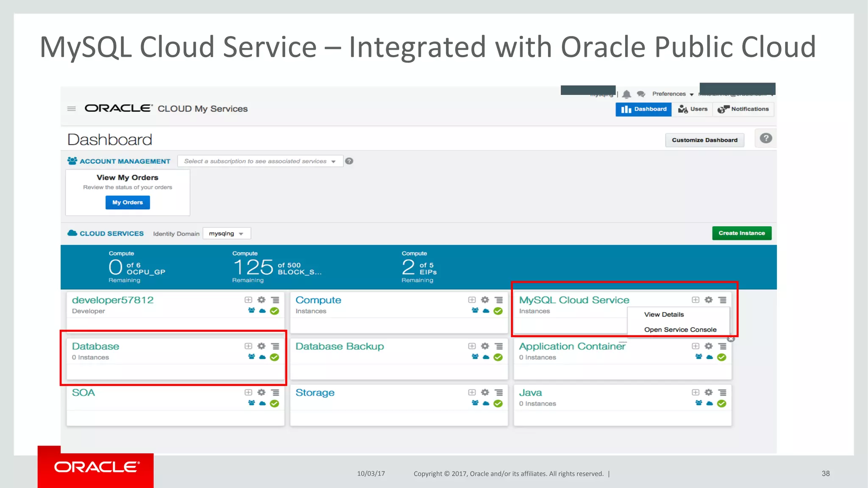Open the Compute service link

[318, 300]
